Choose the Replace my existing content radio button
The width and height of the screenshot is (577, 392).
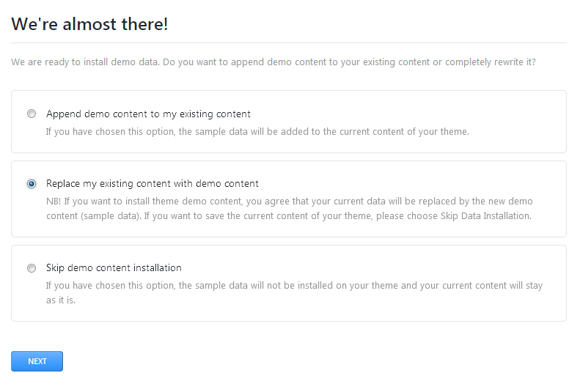coord(32,184)
